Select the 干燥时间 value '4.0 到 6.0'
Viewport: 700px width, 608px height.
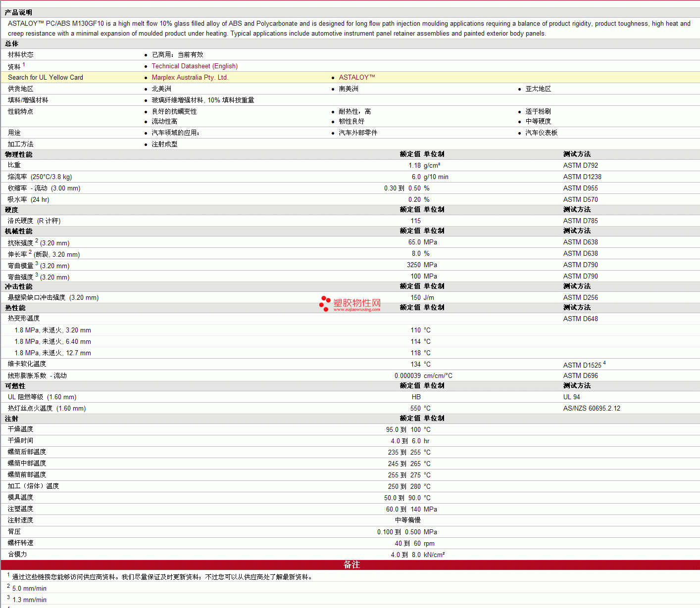pyautogui.click(x=406, y=441)
